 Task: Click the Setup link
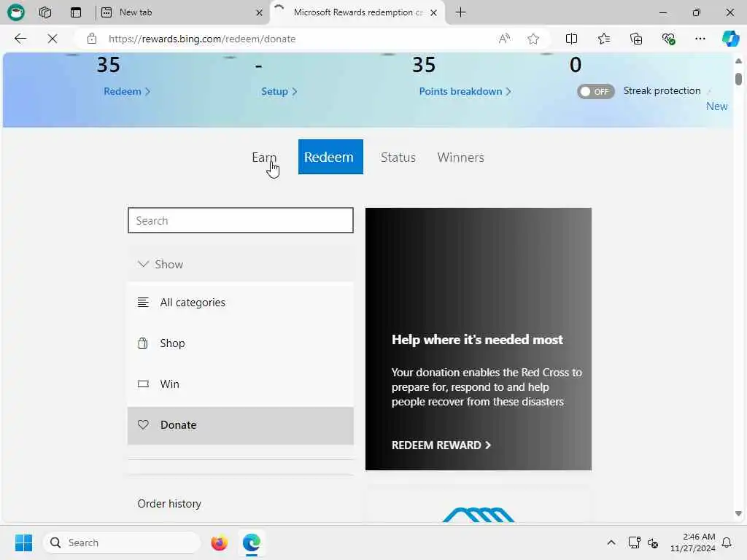[x=279, y=91]
